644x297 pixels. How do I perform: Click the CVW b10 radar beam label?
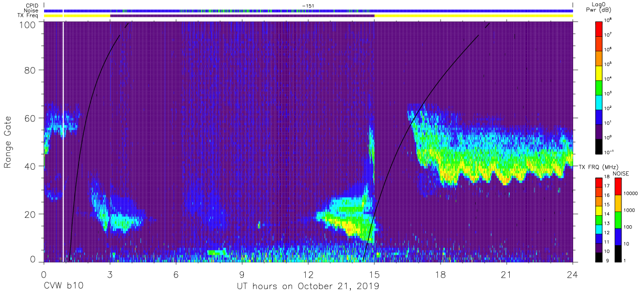click(x=63, y=286)
